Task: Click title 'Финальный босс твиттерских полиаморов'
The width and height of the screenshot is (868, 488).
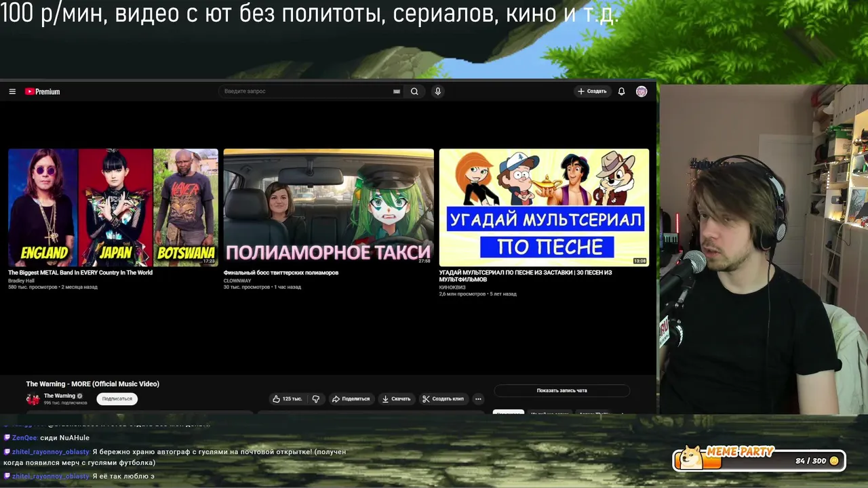Action: 281,272
